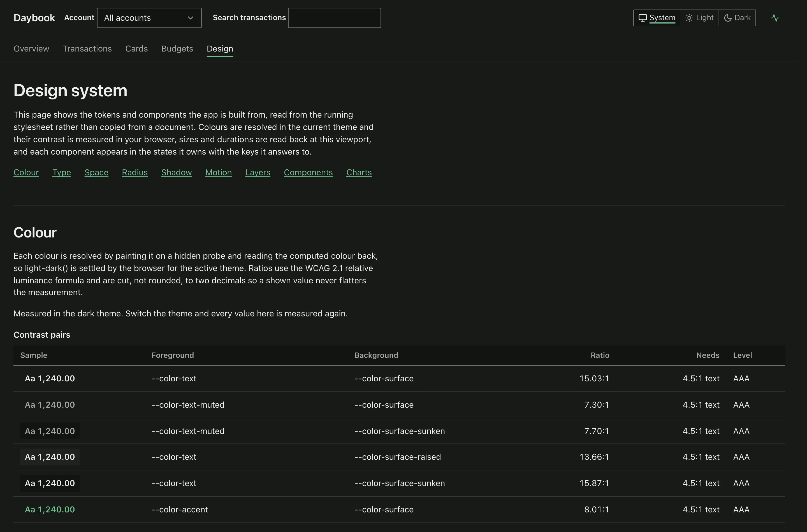Jump to the Motion section link
Viewport: 807px width, 532px height.
219,172
